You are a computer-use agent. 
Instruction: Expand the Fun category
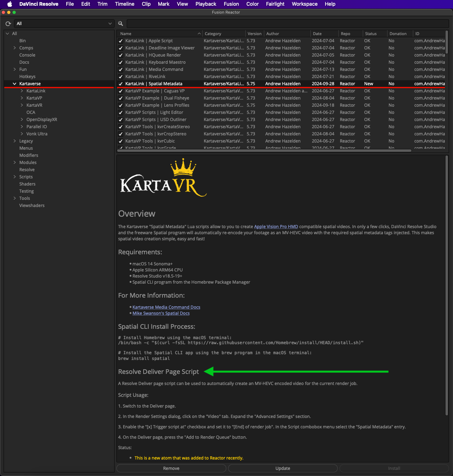[15, 69]
